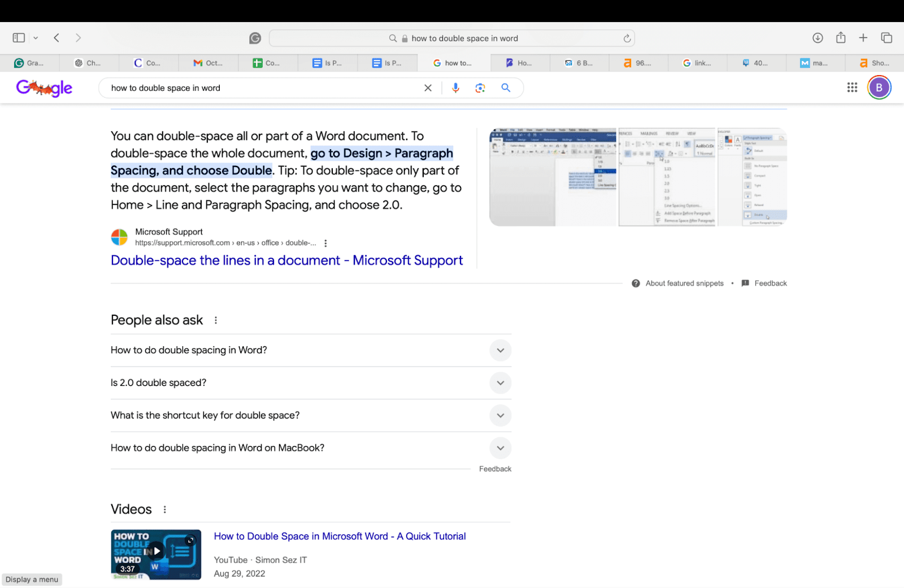Open Videos section options menu
This screenshot has height=588, width=904.
tap(165, 509)
